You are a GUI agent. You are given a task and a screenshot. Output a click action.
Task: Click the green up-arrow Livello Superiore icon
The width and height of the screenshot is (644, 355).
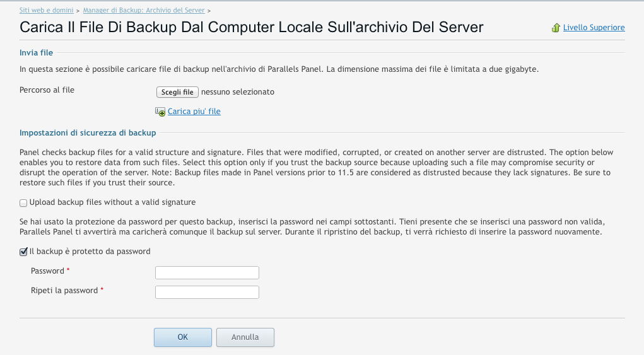point(556,28)
